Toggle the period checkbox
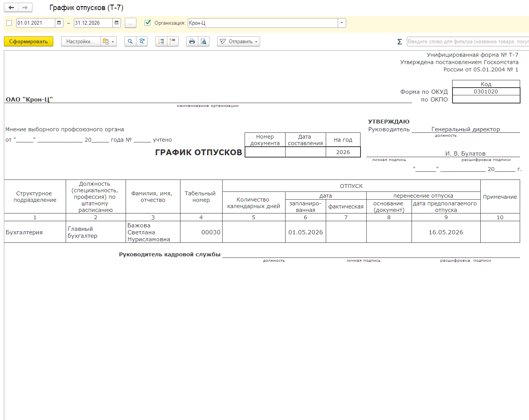 pyautogui.click(x=9, y=23)
